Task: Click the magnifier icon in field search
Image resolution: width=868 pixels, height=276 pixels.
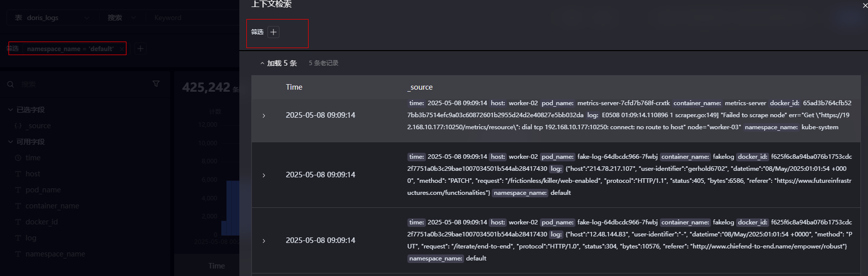Action: (x=11, y=84)
